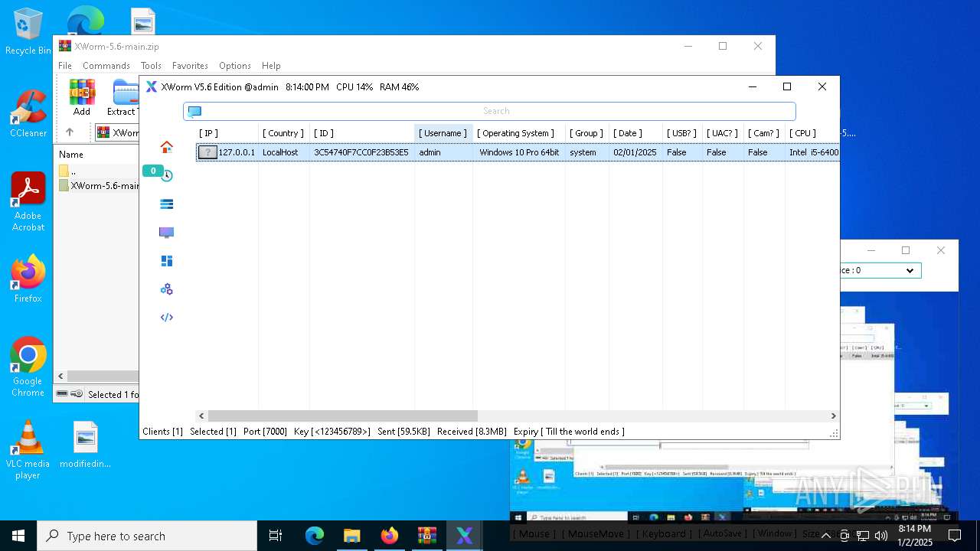Click the teal 0 notification badge

152,171
